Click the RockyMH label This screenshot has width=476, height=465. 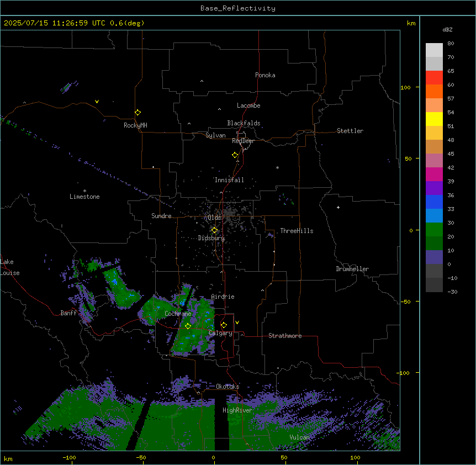[x=135, y=125]
